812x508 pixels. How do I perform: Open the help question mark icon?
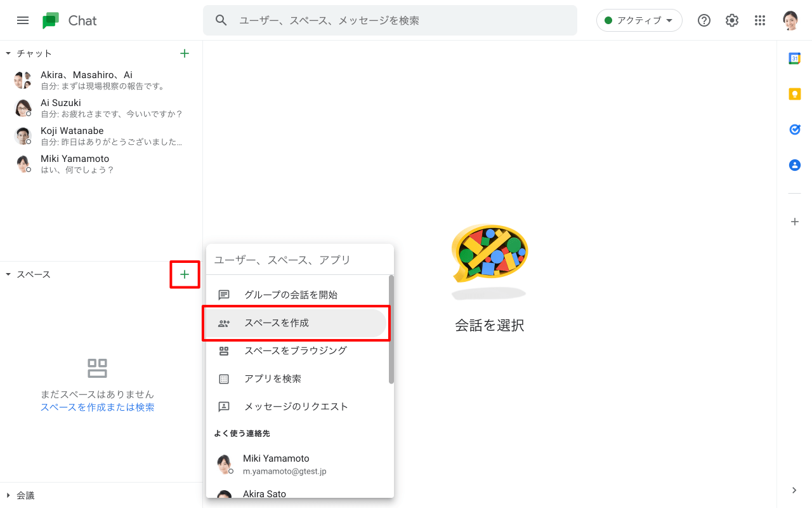[704, 20]
